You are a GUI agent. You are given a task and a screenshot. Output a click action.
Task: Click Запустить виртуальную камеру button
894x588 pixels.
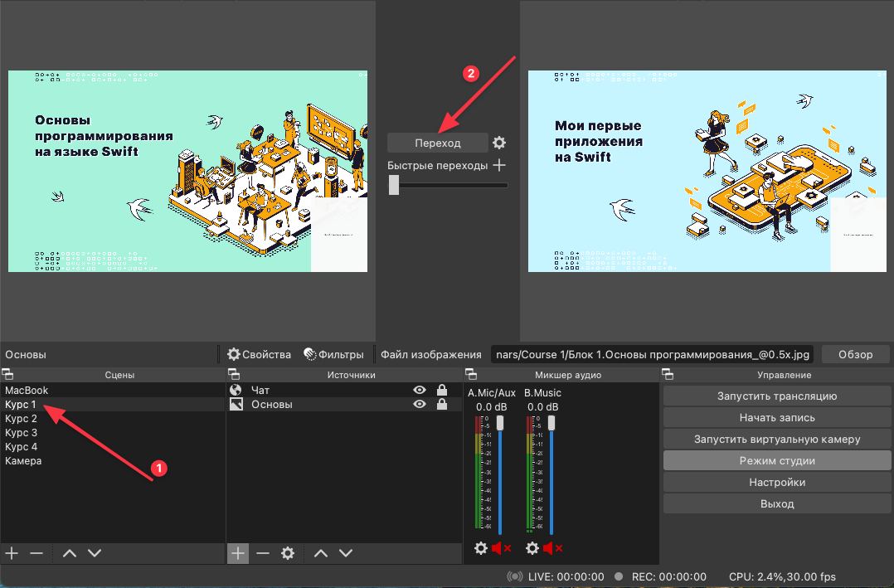click(777, 440)
